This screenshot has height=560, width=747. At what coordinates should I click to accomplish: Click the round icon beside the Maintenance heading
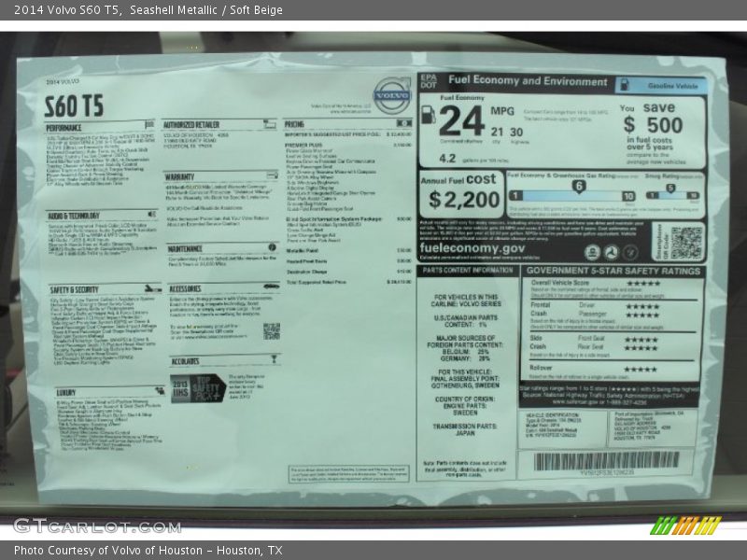tap(272, 247)
